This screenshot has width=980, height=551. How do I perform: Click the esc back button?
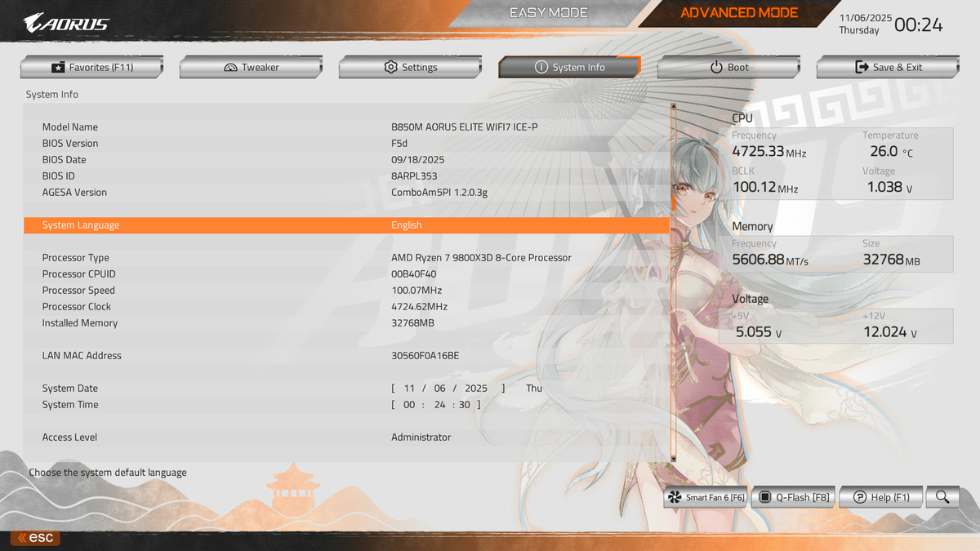(x=35, y=538)
